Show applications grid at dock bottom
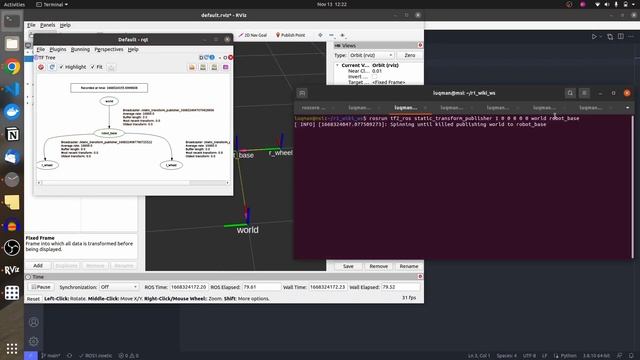 pyautogui.click(x=12, y=348)
